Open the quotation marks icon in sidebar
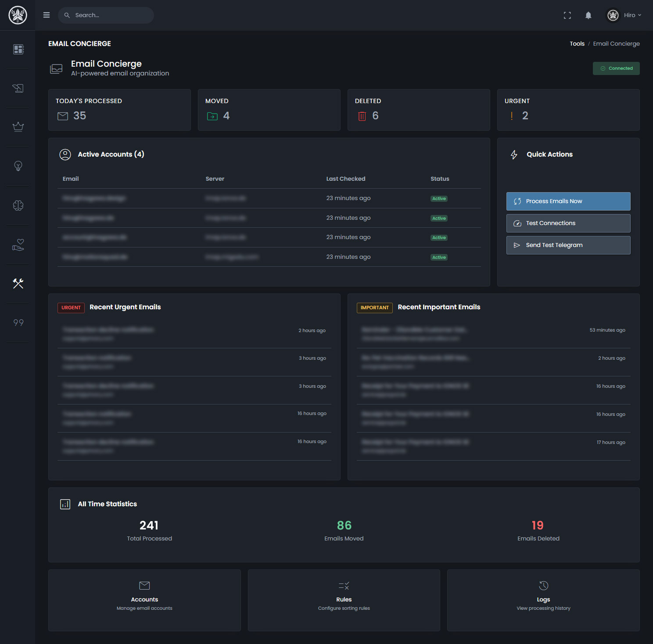 tap(18, 322)
